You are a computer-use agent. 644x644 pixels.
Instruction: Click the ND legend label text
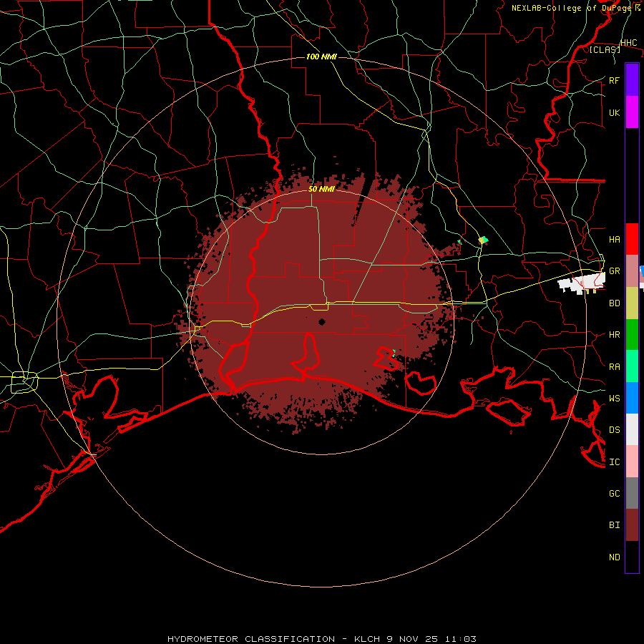pos(615,557)
